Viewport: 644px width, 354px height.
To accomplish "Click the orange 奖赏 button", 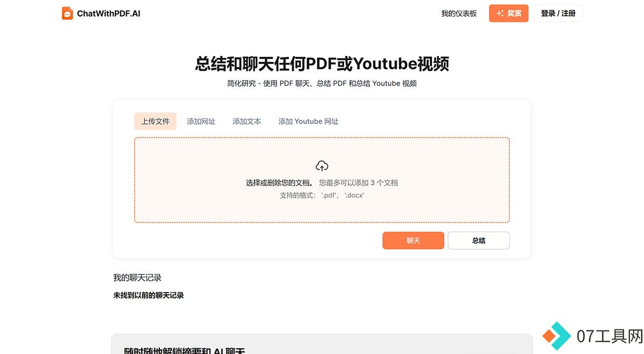I will point(508,13).
